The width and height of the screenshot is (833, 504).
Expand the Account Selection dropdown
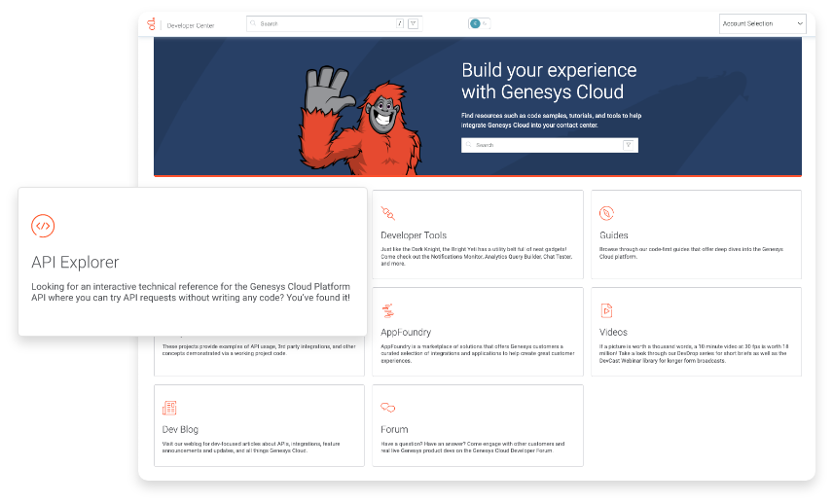[x=762, y=24]
